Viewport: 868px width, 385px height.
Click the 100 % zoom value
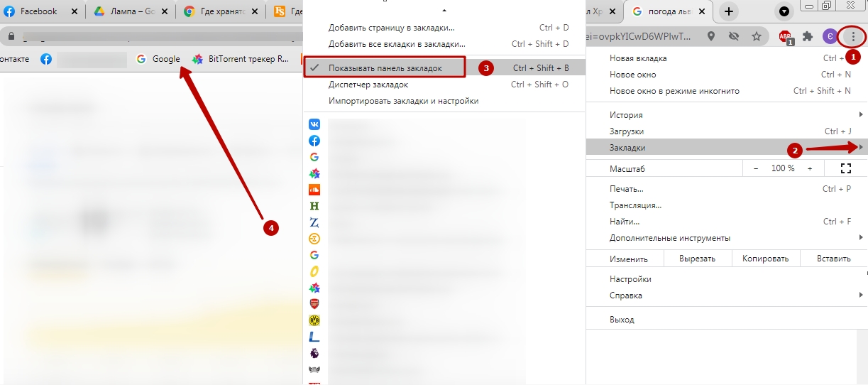click(783, 168)
